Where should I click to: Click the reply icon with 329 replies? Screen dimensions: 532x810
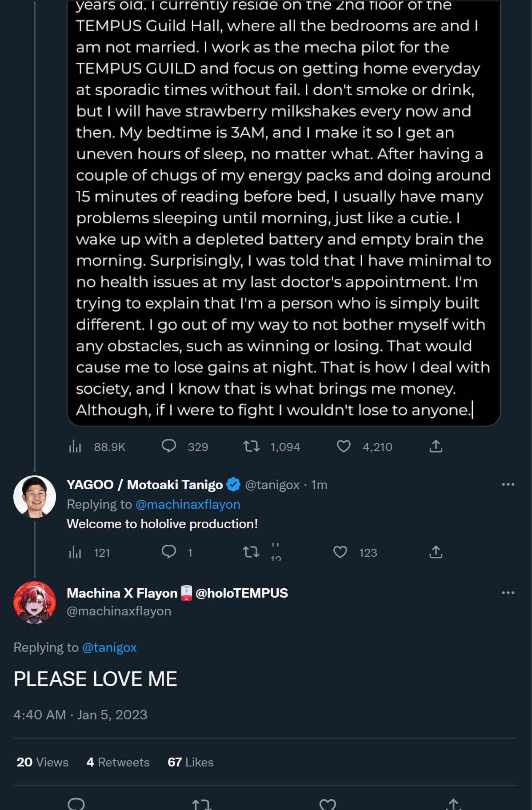[169, 446]
